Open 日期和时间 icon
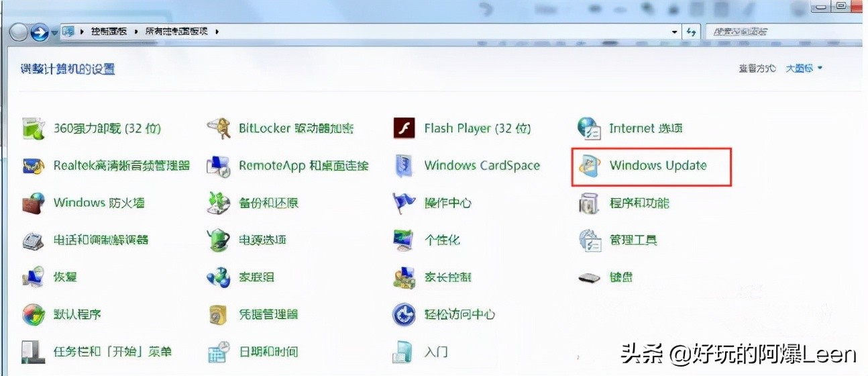 point(219,351)
